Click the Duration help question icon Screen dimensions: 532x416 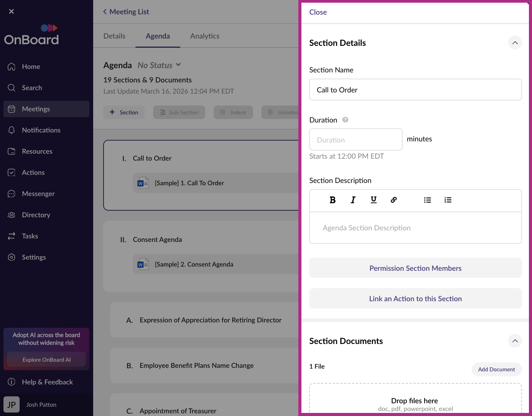tap(345, 120)
